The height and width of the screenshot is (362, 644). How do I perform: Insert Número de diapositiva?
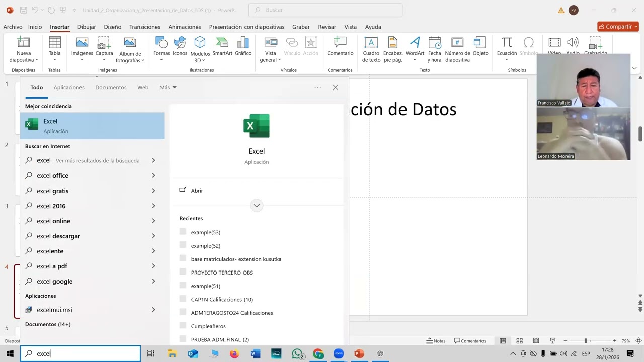(x=457, y=50)
